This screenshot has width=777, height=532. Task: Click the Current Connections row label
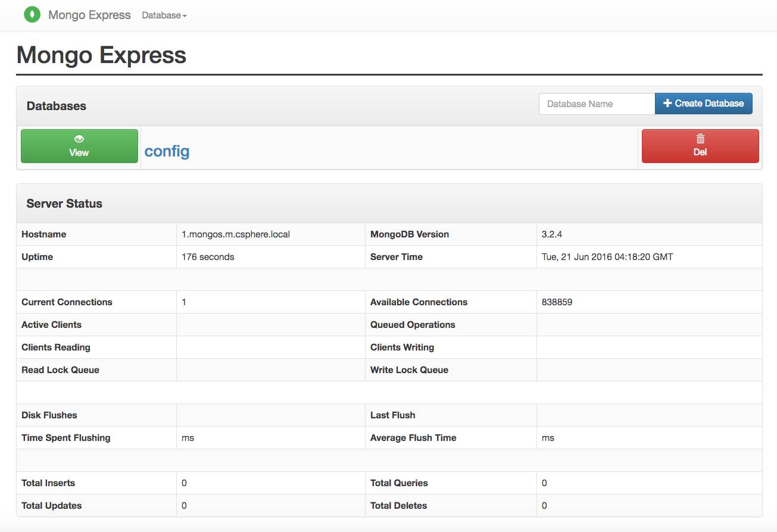pos(67,302)
